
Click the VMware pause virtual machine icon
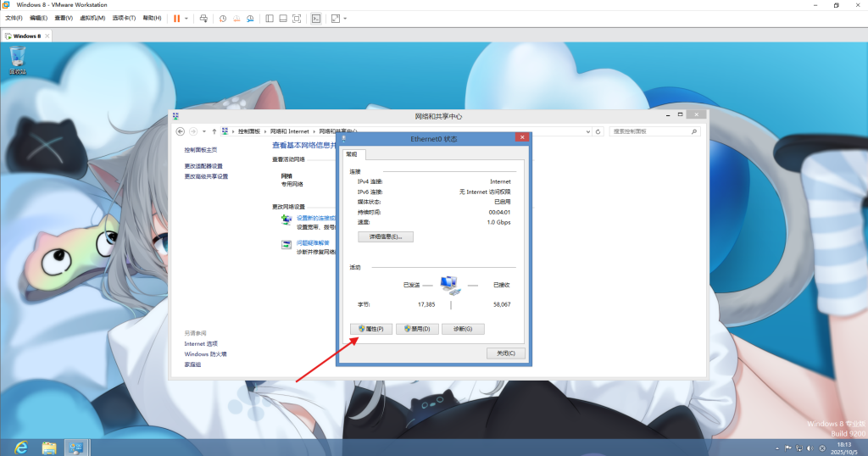[177, 18]
